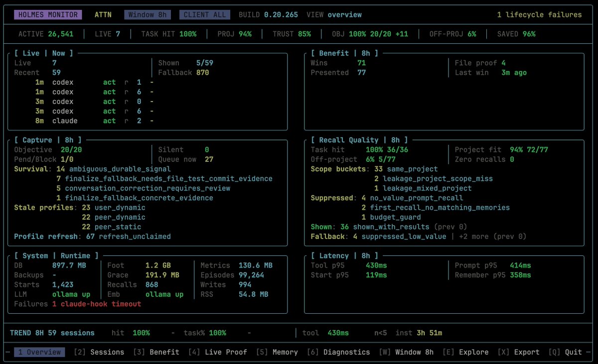Screen dimensions: 598x364
Task: Click Last win 3m ago
Action: pyautogui.click(x=491, y=73)
